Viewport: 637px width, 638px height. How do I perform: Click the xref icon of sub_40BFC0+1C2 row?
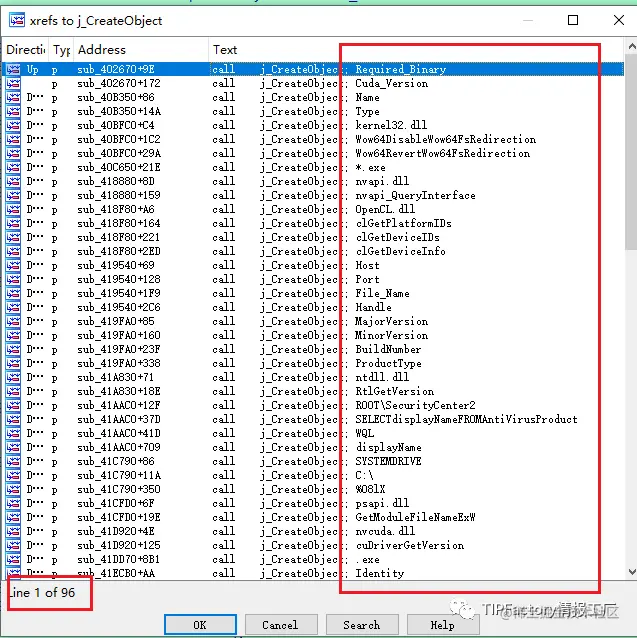pyautogui.click(x=13, y=139)
